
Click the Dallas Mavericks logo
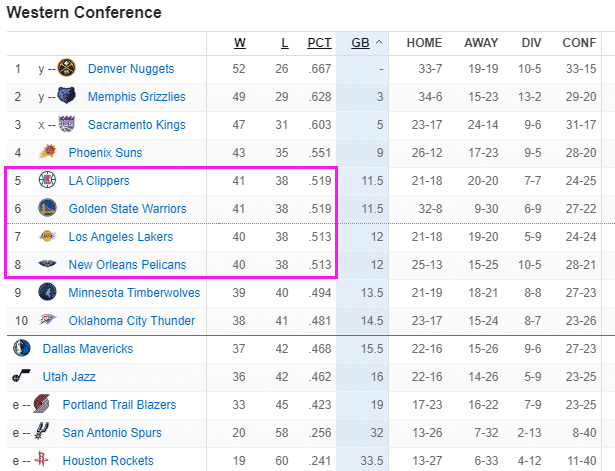point(22,349)
